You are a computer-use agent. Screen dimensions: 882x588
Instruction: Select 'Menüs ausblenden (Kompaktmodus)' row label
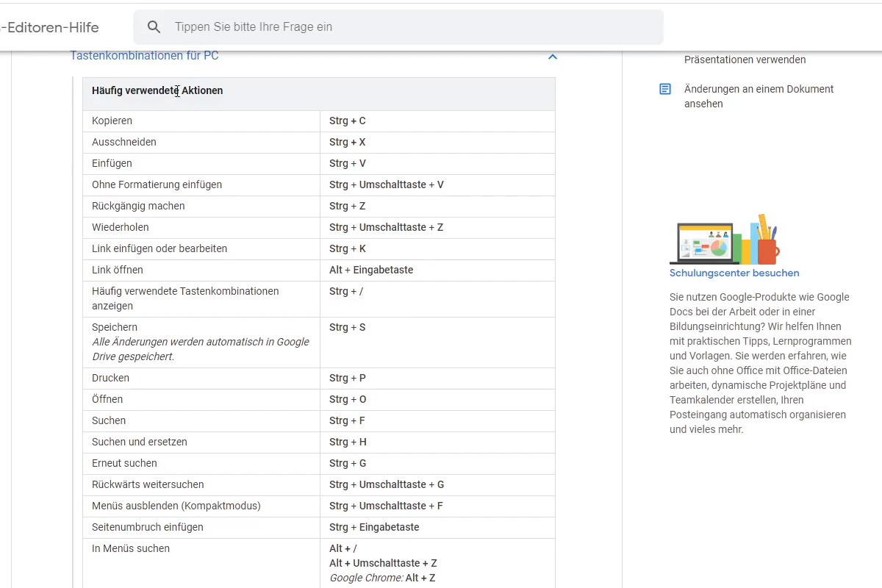176,506
